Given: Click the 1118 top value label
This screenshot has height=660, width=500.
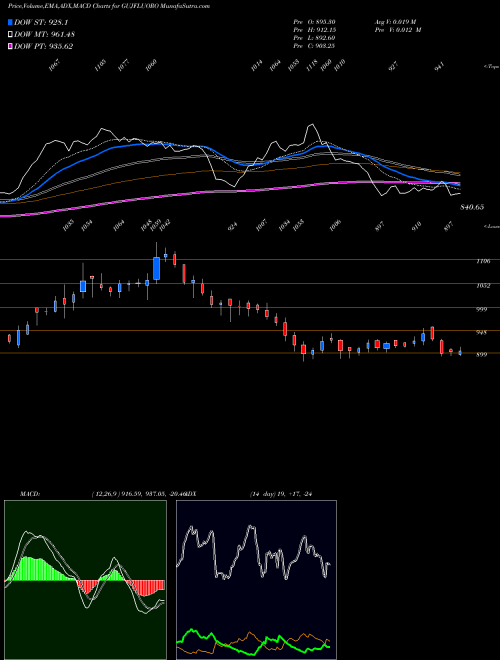Looking at the screenshot, I should coord(311,65).
